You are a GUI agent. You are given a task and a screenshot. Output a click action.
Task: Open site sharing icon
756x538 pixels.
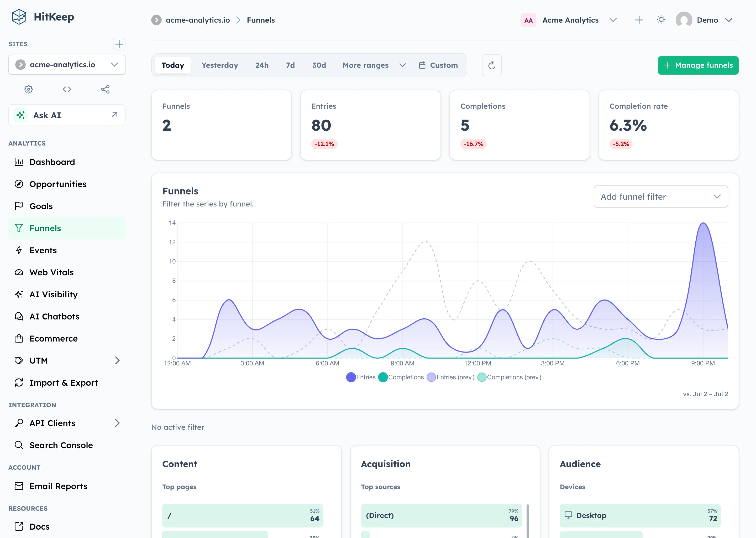pyautogui.click(x=105, y=89)
